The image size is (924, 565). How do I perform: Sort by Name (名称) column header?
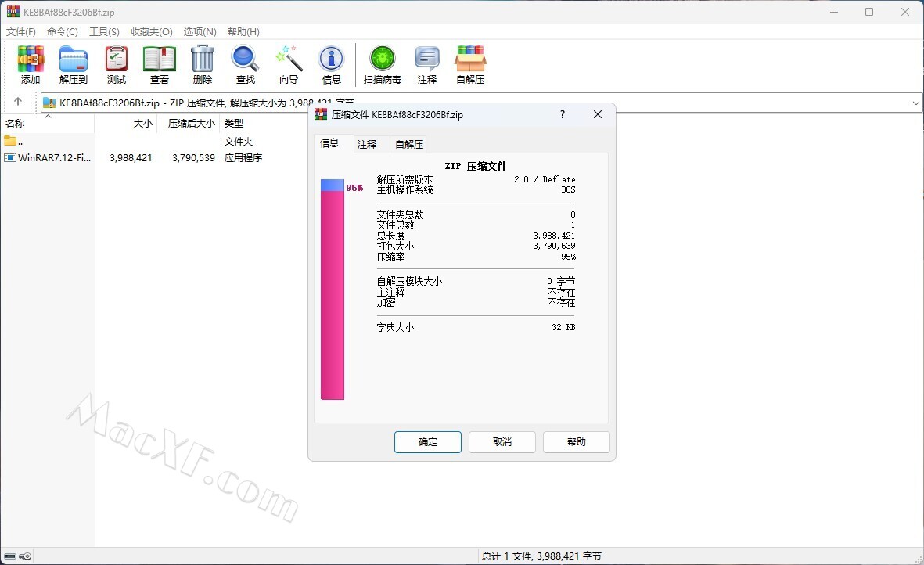click(x=16, y=123)
